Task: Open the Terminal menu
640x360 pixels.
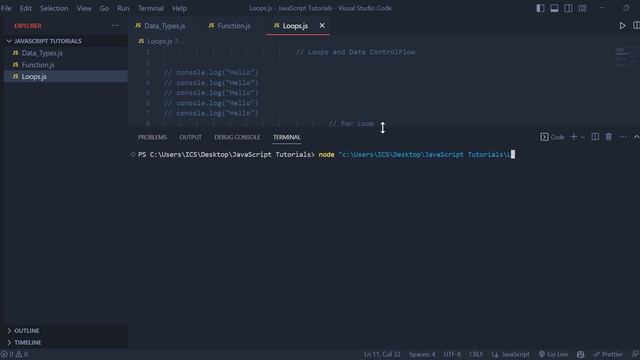Action: pyautogui.click(x=151, y=8)
